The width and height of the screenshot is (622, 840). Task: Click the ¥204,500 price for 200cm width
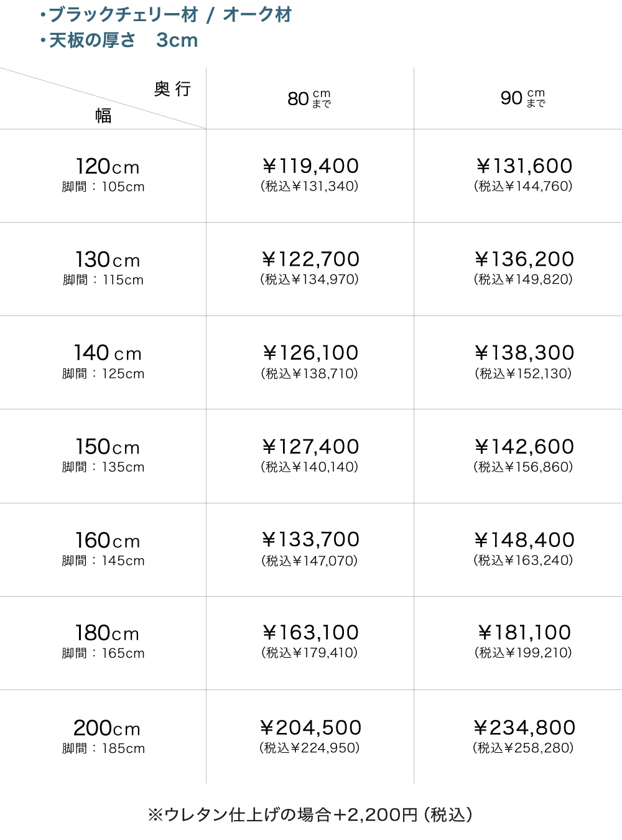310,728
